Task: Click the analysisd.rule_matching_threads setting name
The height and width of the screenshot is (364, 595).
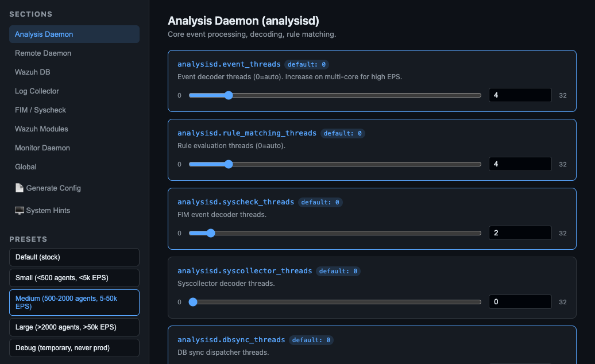Action: [x=246, y=133]
